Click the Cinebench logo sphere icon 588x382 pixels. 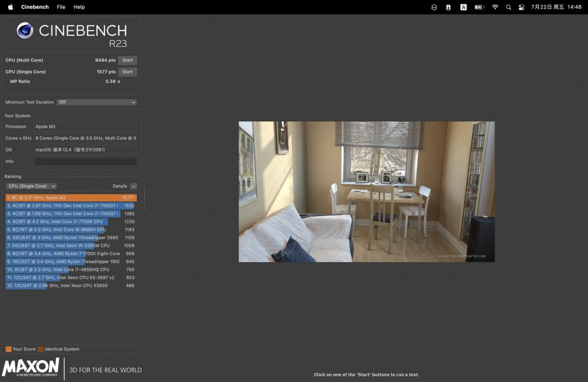coord(24,31)
